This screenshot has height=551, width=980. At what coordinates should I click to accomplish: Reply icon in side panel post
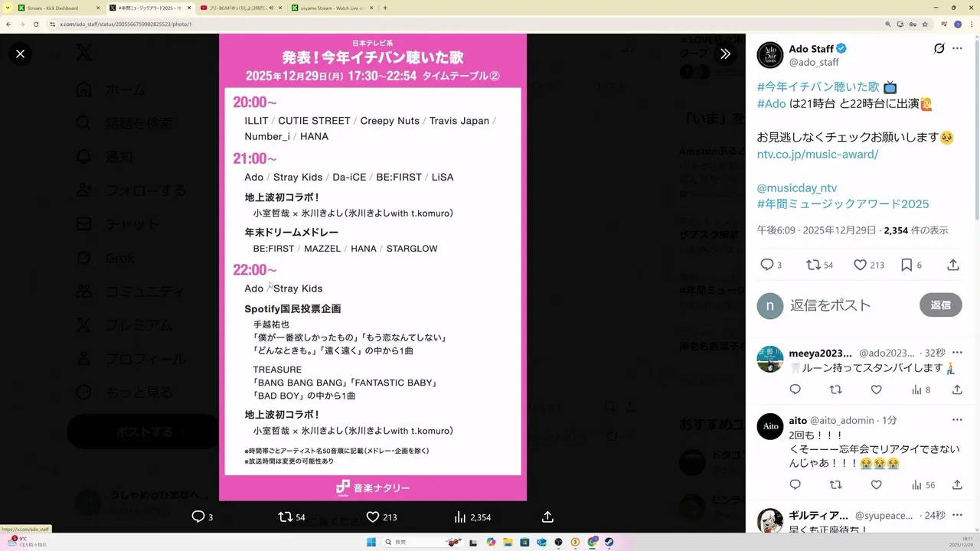tap(767, 265)
